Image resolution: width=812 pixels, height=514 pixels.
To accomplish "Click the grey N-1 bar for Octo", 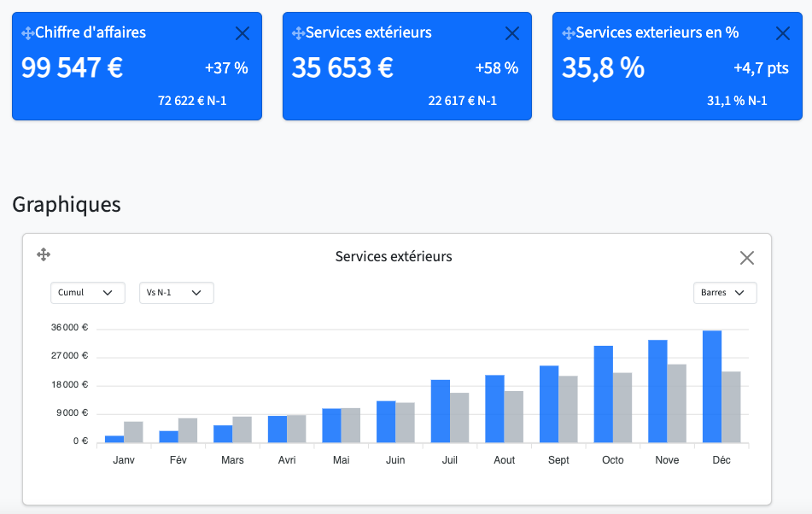I will 622,407.
